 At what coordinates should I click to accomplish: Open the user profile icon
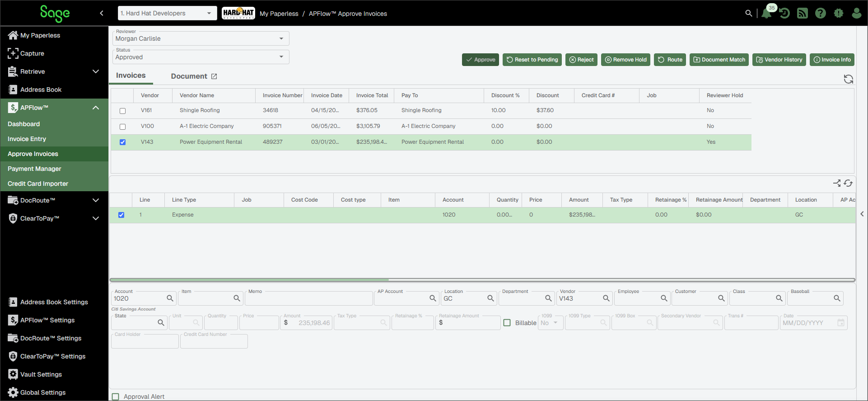tap(857, 13)
